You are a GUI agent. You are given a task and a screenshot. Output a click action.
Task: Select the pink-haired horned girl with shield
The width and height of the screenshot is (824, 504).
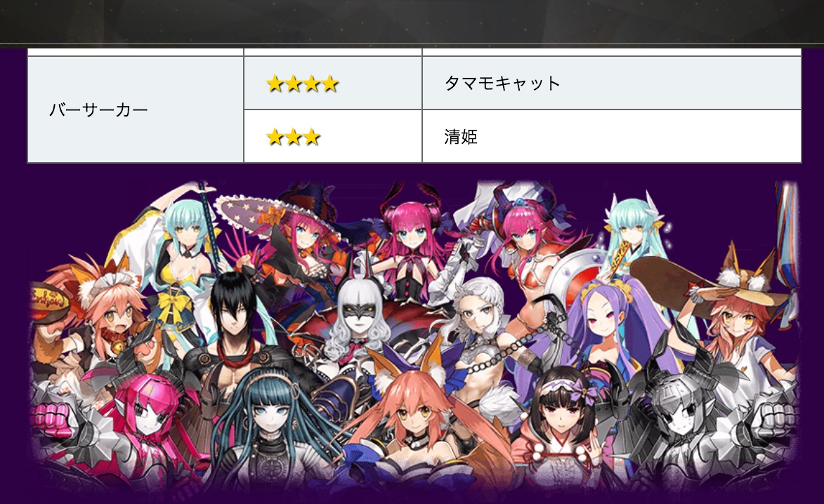click(531, 257)
